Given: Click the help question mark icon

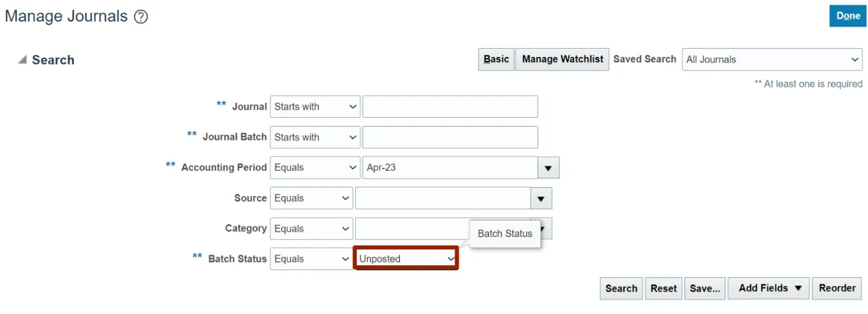Looking at the screenshot, I should (x=141, y=17).
